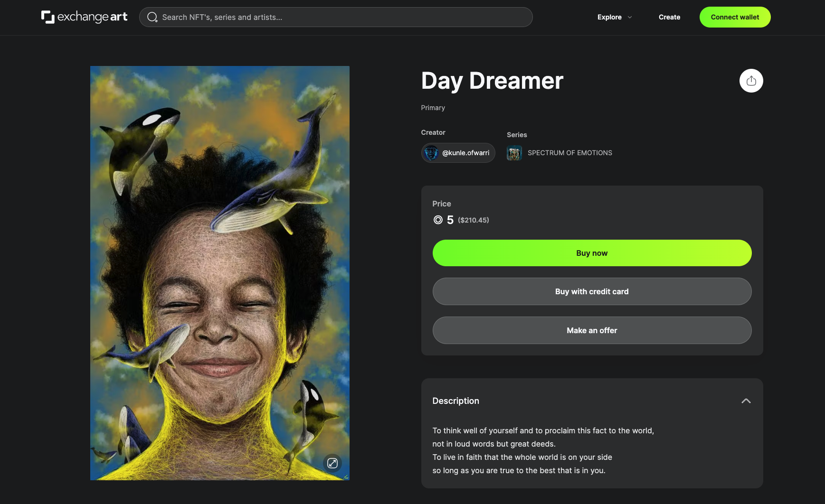The image size is (825, 504).
Task: Click the SOL currency icon beside price
Action: (438, 220)
